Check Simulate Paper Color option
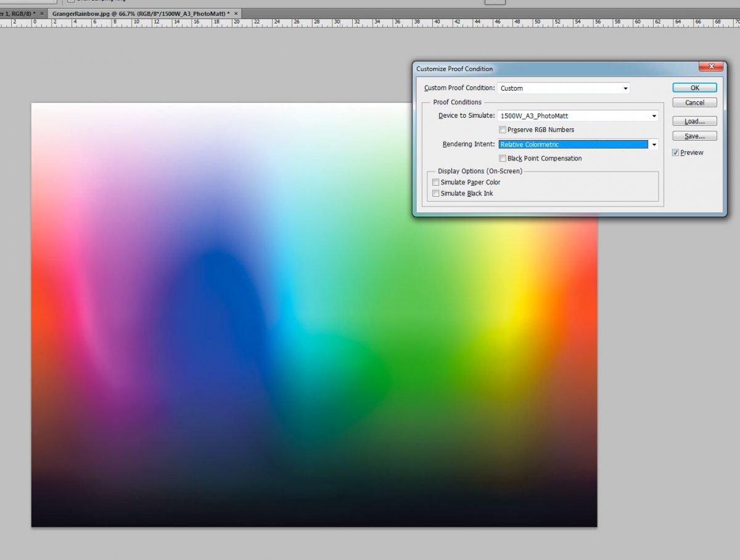The width and height of the screenshot is (740, 560). coord(436,183)
